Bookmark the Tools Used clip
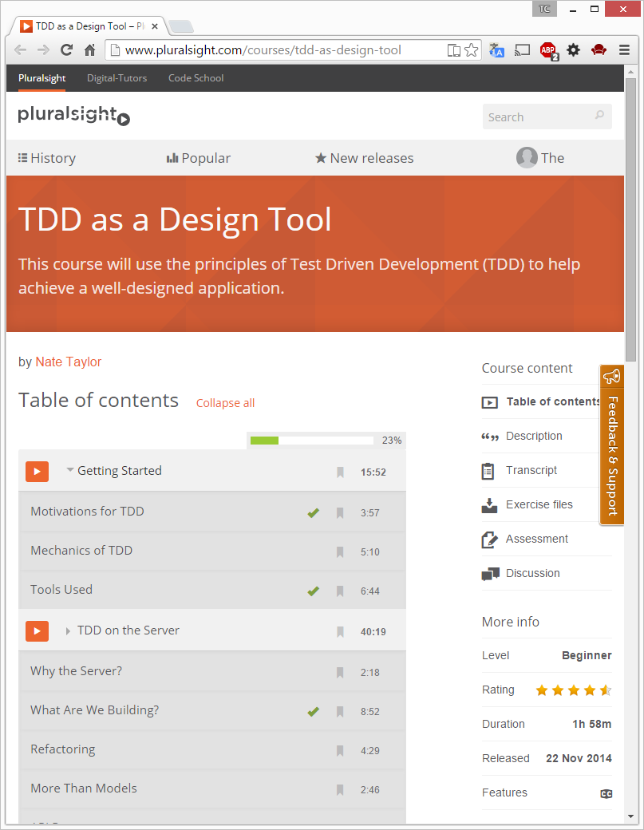 (x=340, y=591)
